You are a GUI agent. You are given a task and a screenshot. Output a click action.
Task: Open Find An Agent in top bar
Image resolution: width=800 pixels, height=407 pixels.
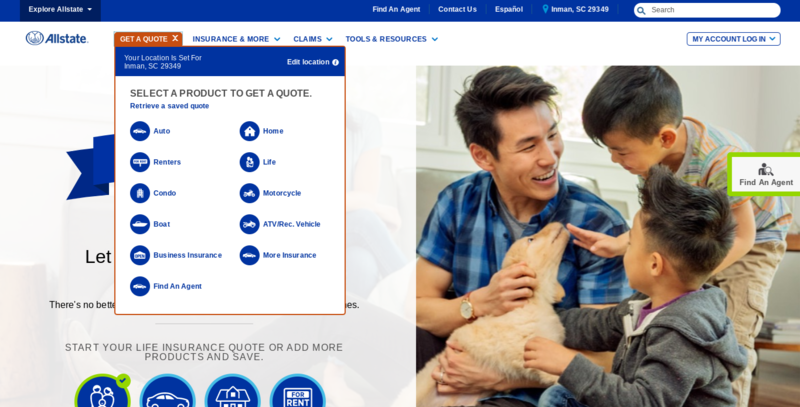(396, 9)
